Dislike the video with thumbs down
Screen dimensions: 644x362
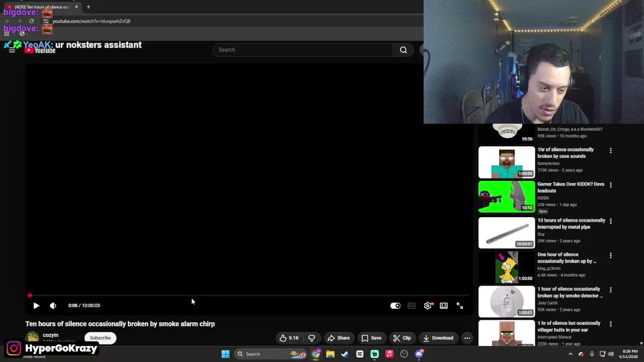pyautogui.click(x=311, y=338)
